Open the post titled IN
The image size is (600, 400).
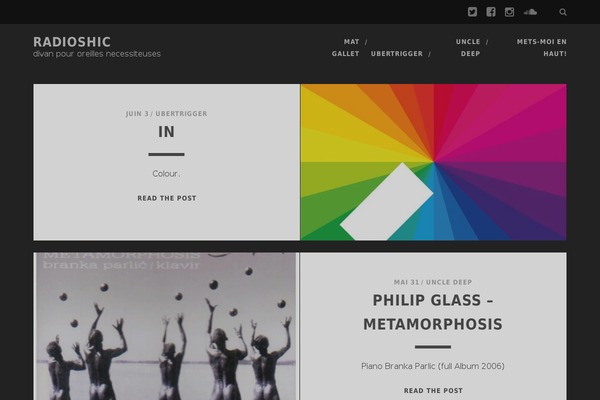(x=166, y=132)
